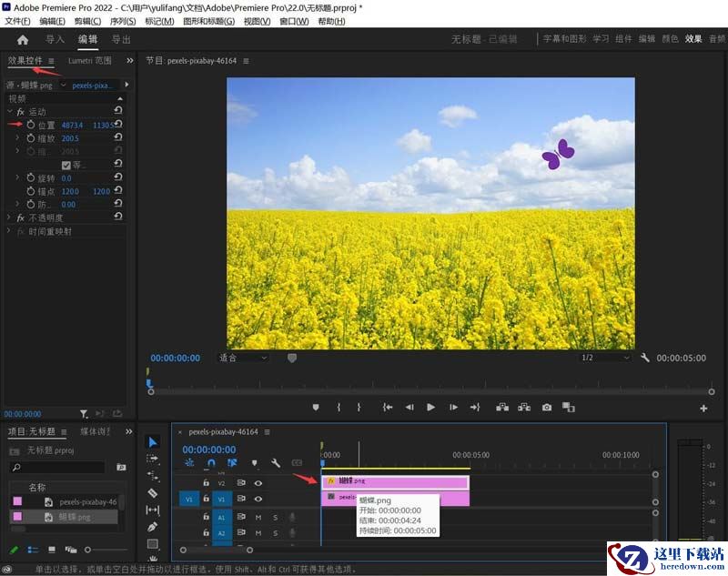Expand the Opacity effect

[x=9, y=217]
